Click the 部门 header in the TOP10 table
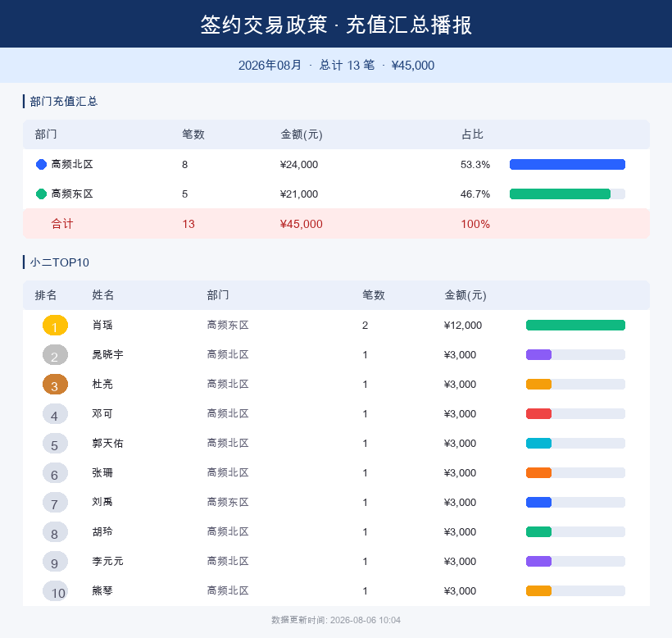Viewport: 672px width, 638px height. [x=218, y=295]
